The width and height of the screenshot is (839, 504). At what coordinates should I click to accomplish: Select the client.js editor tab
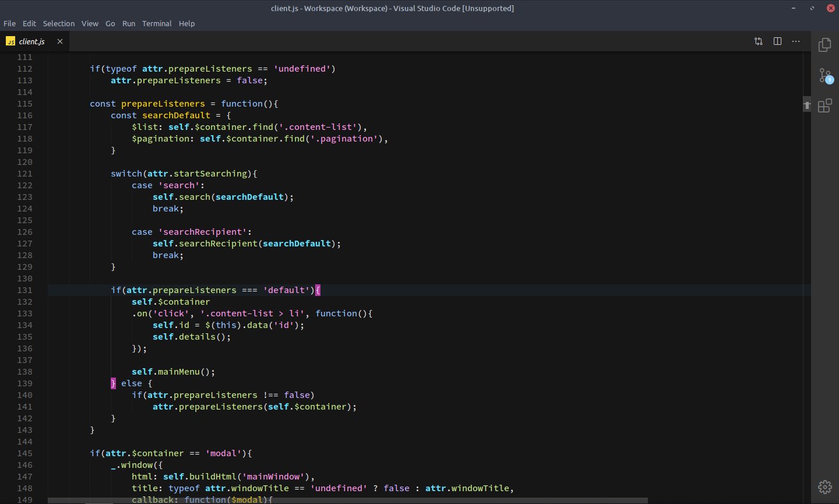click(33, 41)
